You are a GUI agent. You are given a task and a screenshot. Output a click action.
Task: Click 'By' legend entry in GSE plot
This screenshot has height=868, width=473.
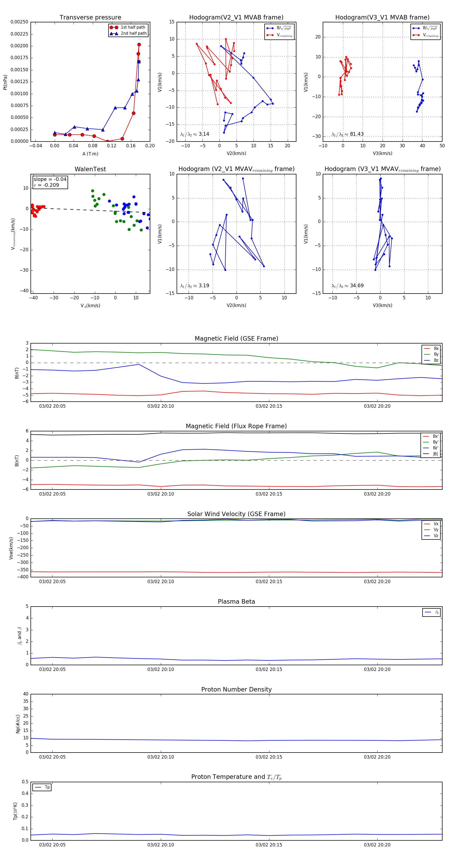pyautogui.click(x=431, y=354)
